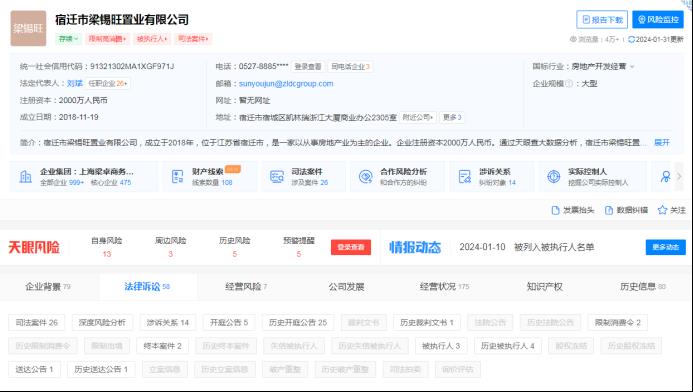Click the 情报动态 heading
The image size is (693, 392).
[x=415, y=247]
